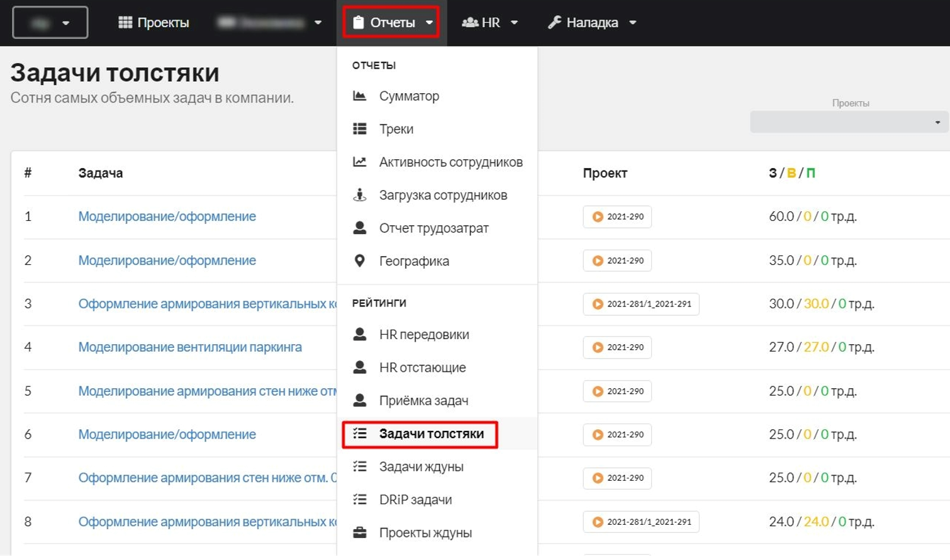
Task: Select Сумматор report
Action: pyautogui.click(x=437, y=96)
